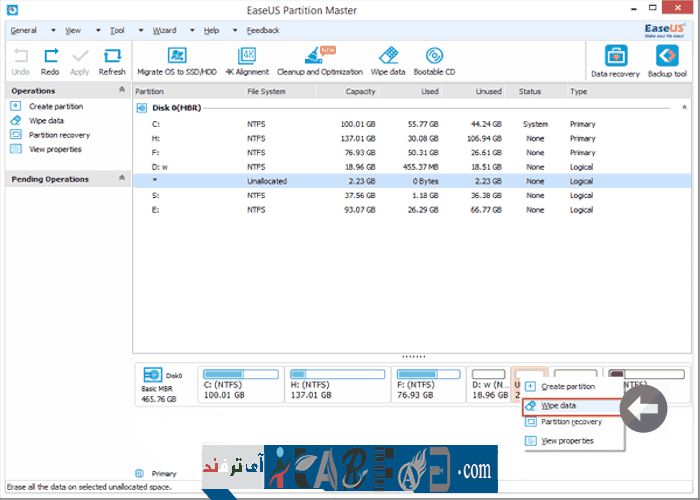
Task: Launch the Backup tool
Action: click(x=666, y=57)
